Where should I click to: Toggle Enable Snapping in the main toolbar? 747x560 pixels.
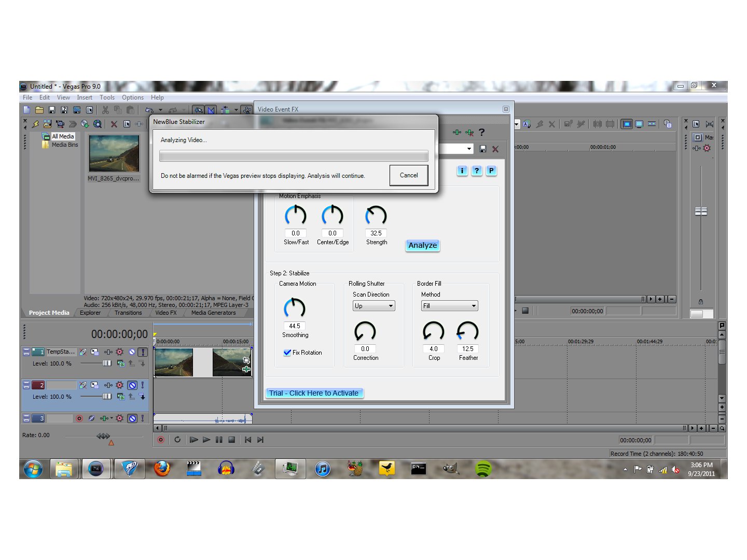coord(198,110)
